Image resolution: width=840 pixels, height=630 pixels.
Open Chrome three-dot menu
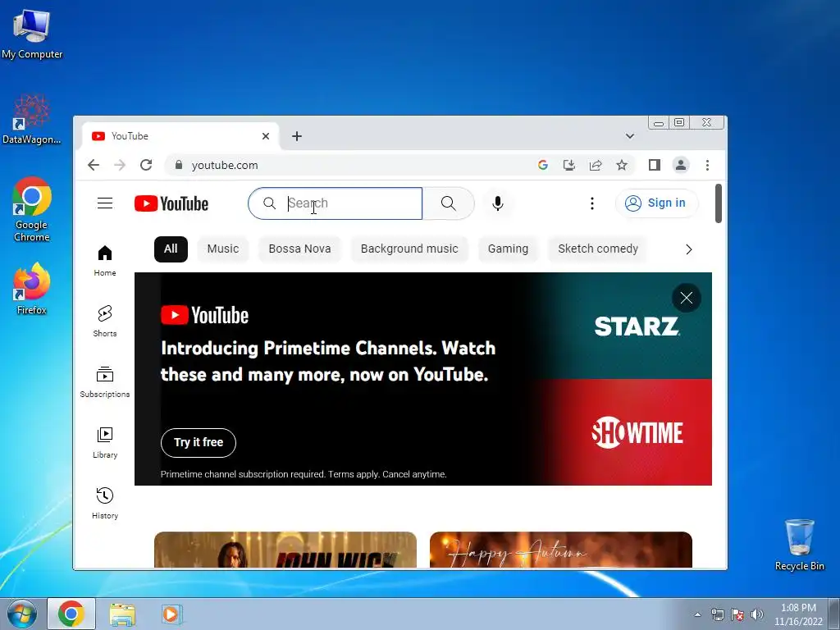[x=707, y=165]
